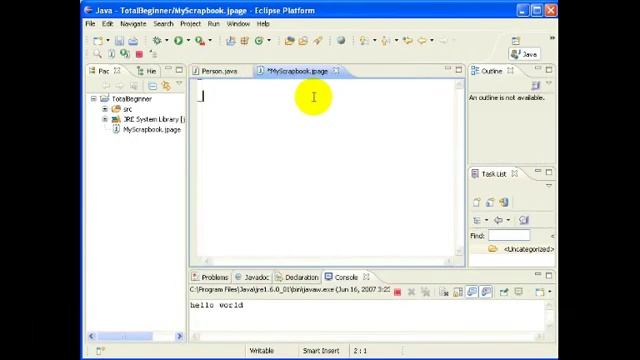Click the Search flashlight icon in the toolbar
This screenshot has width=640, height=360.
(318, 40)
